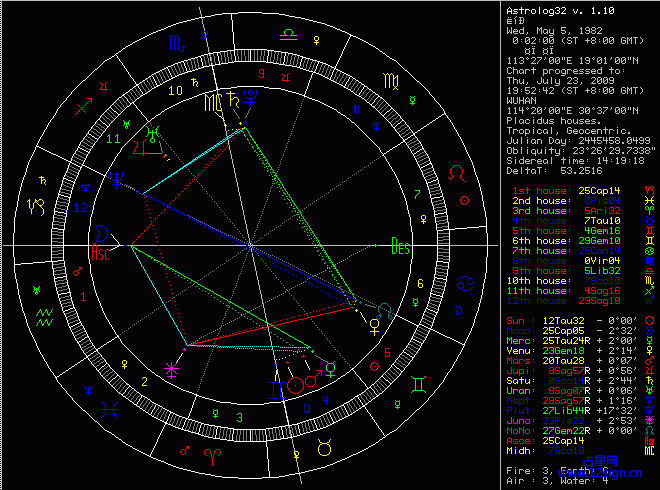
Task: Click the Aries glyph on the zodiac ring
Action: tap(212, 455)
